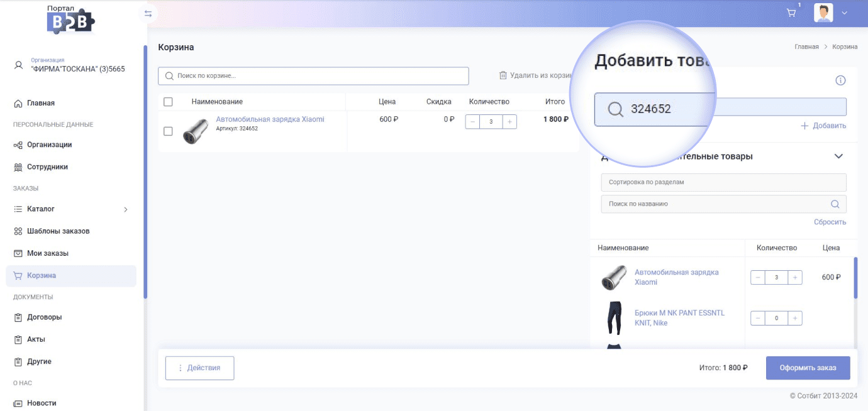
Task: Increase quantity for Брюки Nike row
Action: point(796,319)
